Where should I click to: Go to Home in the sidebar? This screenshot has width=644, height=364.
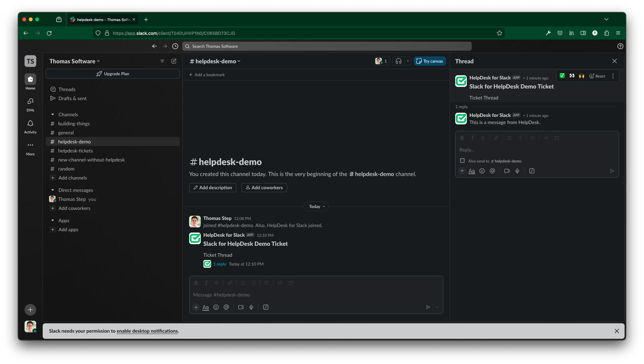tap(30, 82)
